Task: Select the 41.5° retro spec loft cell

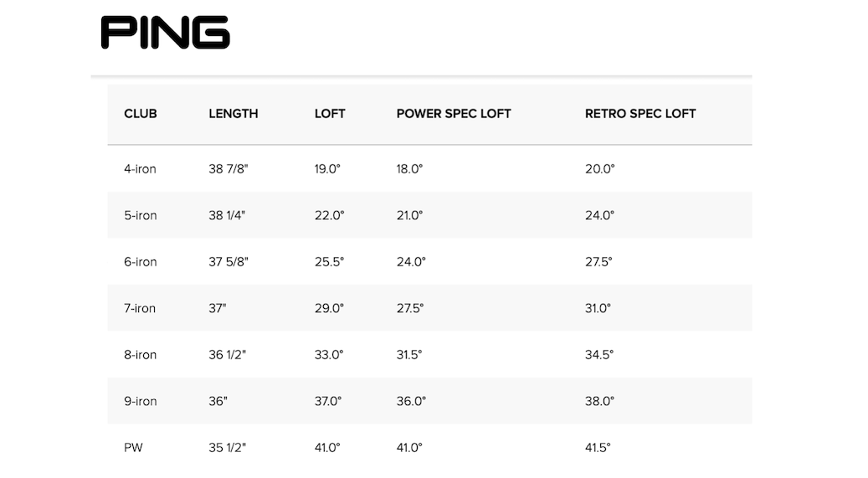Action: point(599,448)
